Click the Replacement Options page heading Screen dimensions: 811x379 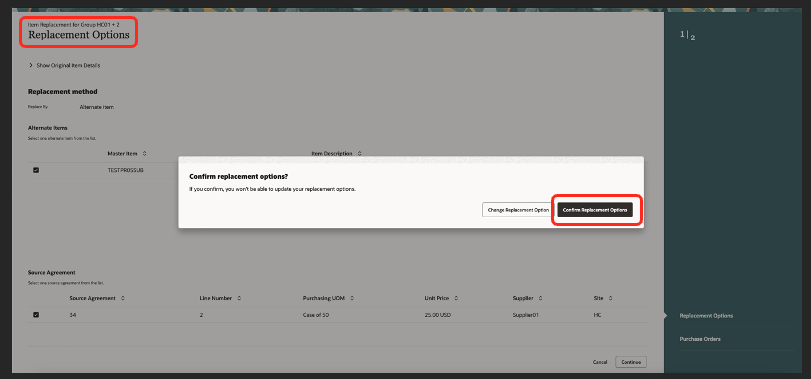[x=79, y=35]
